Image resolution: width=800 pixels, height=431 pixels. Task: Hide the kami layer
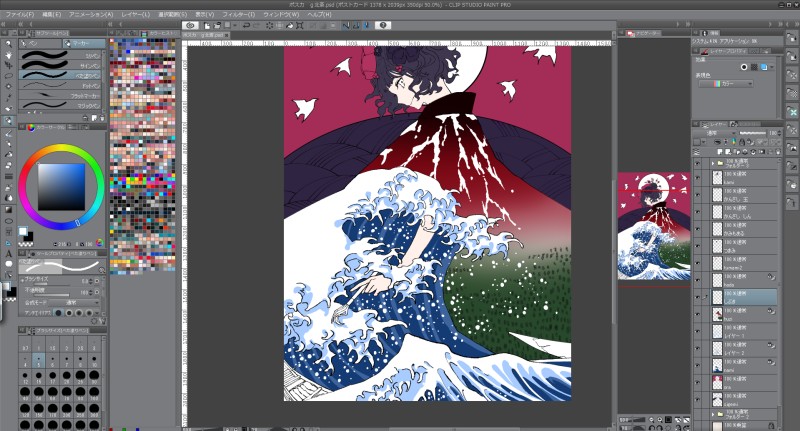click(697, 178)
